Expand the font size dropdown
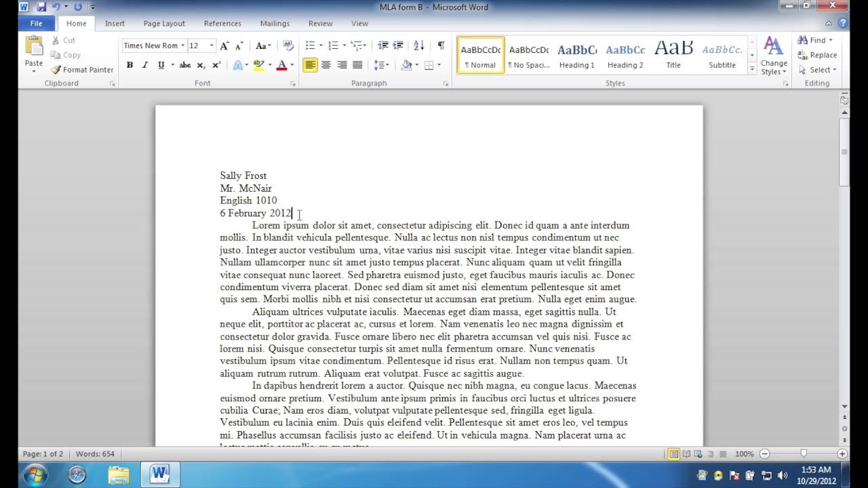This screenshot has height=488, width=868. coord(212,45)
